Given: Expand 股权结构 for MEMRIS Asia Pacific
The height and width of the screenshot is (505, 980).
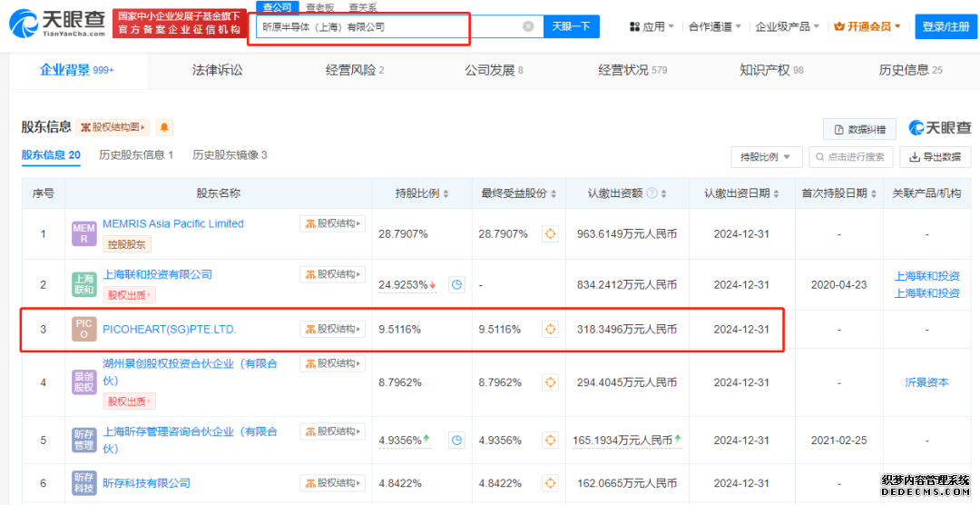Looking at the screenshot, I should 332,223.
